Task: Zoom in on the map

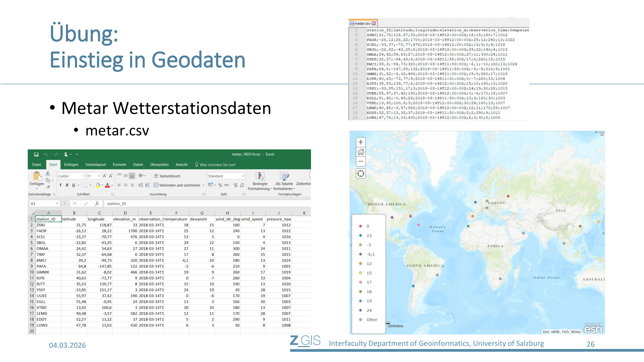Action: (361, 142)
